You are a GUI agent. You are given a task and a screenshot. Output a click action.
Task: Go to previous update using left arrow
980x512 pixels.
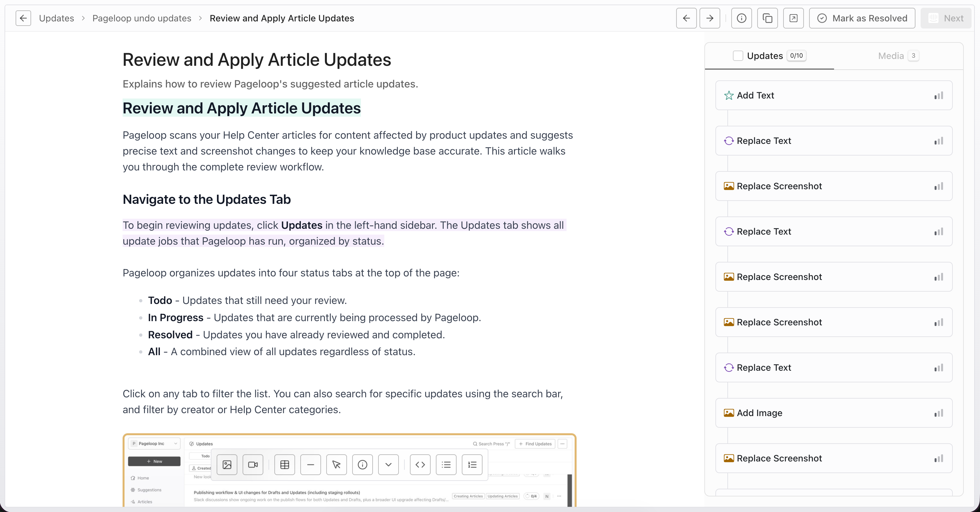tap(686, 18)
